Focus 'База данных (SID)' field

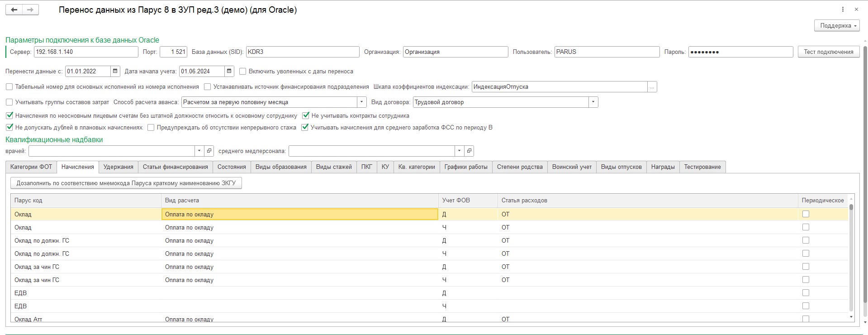pyautogui.click(x=303, y=52)
